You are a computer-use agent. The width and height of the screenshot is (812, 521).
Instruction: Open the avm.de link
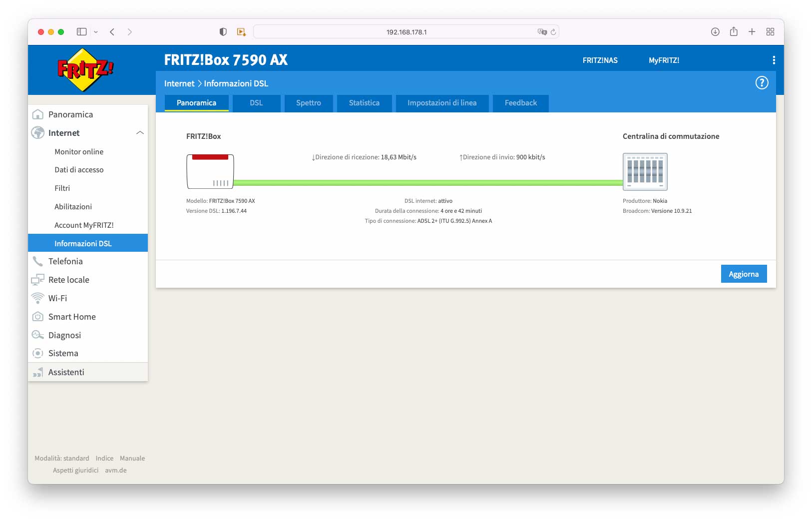point(116,470)
